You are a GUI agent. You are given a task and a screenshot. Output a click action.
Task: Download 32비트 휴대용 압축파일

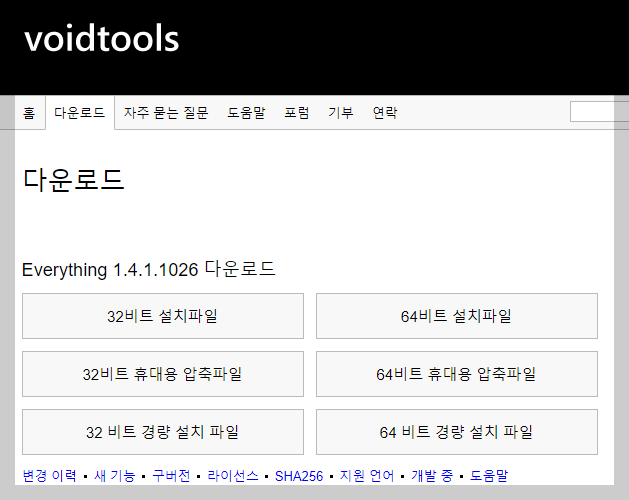[x=163, y=374]
